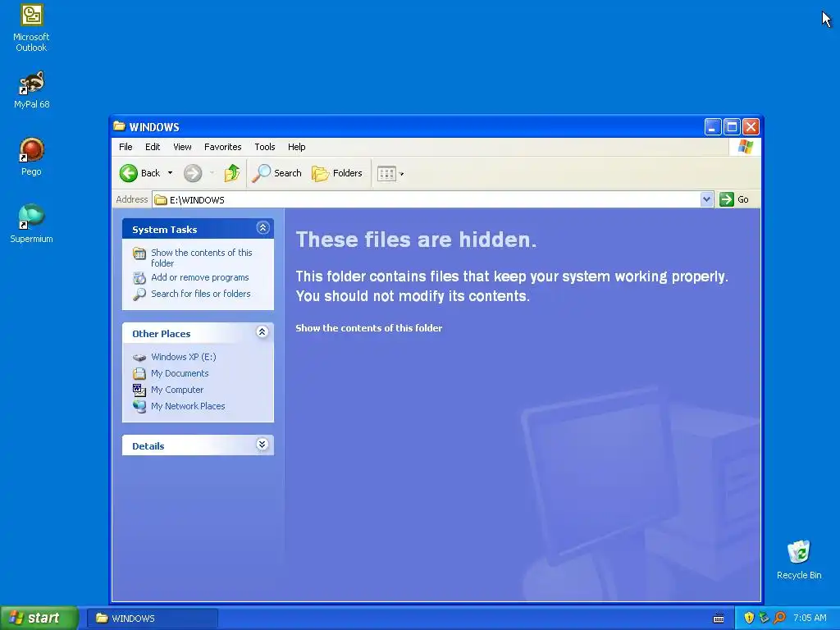Image resolution: width=840 pixels, height=630 pixels.
Task: Click the My Network Places globe icon
Action: 139,407
